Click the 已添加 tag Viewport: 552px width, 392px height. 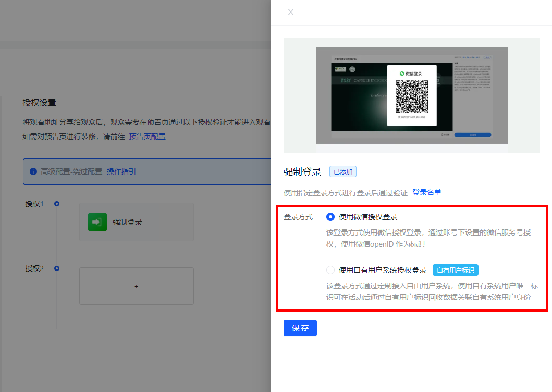point(343,171)
